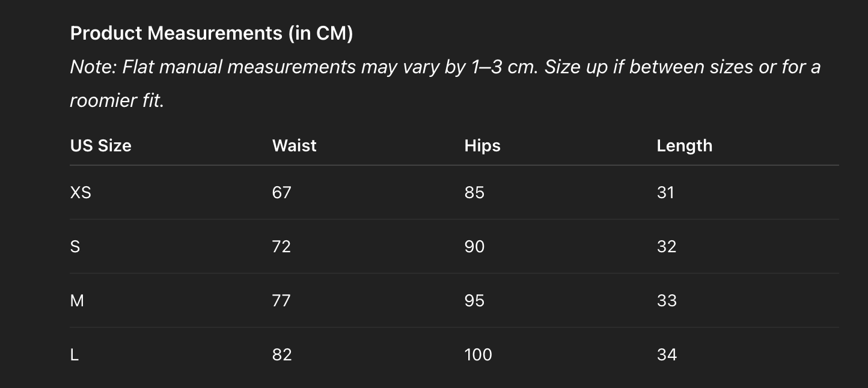Click the L waist value 82
Image resolution: width=868 pixels, height=388 pixels.
(x=281, y=354)
